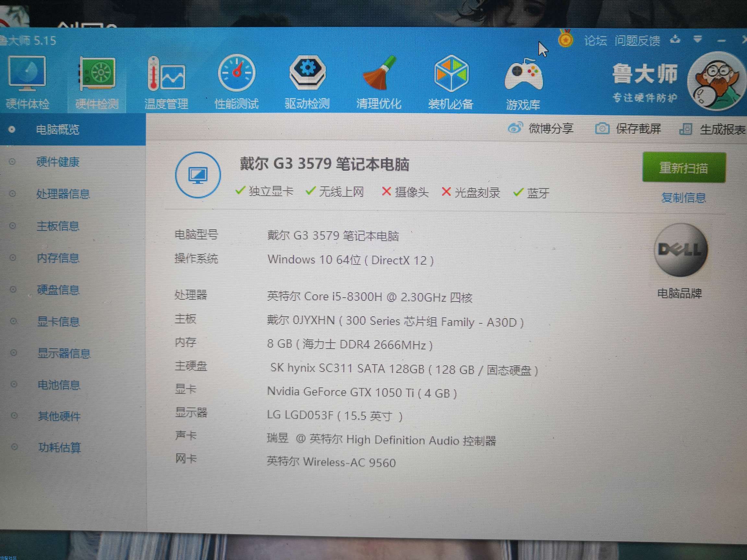Click 复制信息 link
Viewport: 747px width, 560px height.
click(x=683, y=197)
